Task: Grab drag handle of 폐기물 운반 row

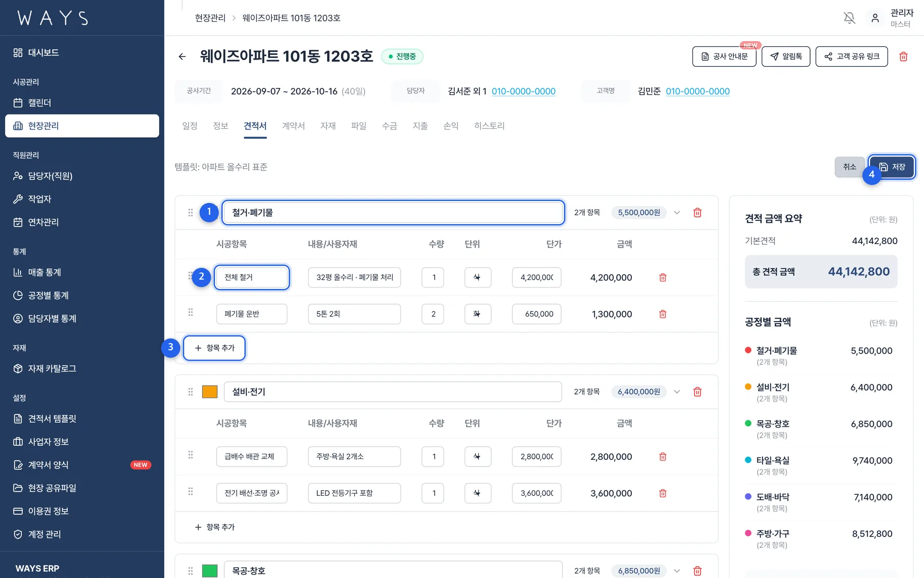Action: pos(190,312)
